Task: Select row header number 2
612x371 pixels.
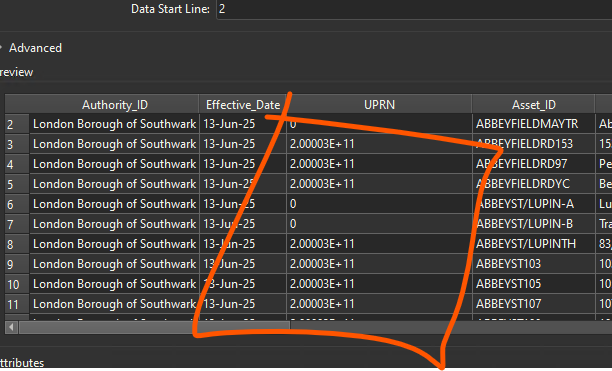Action: click(x=17, y=124)
